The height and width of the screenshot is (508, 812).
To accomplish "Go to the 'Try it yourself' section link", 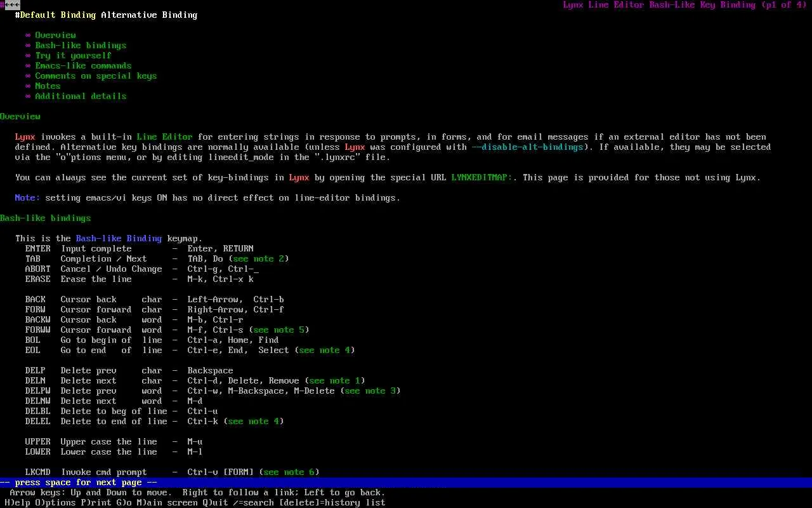I will (74, 56).
